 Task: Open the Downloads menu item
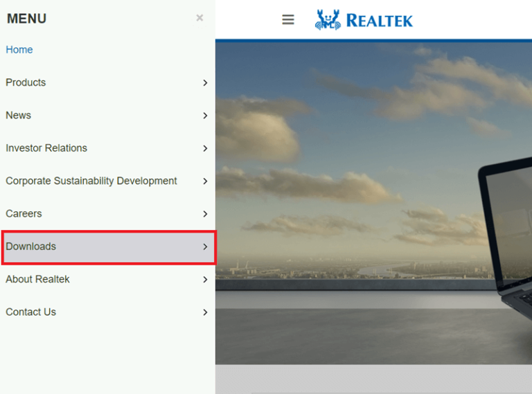31,247
